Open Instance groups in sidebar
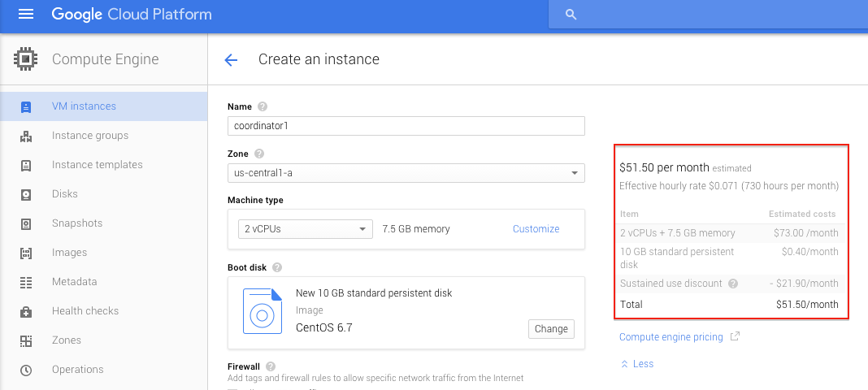The width and height of the screenshot is (868, 390). [89, 136]
